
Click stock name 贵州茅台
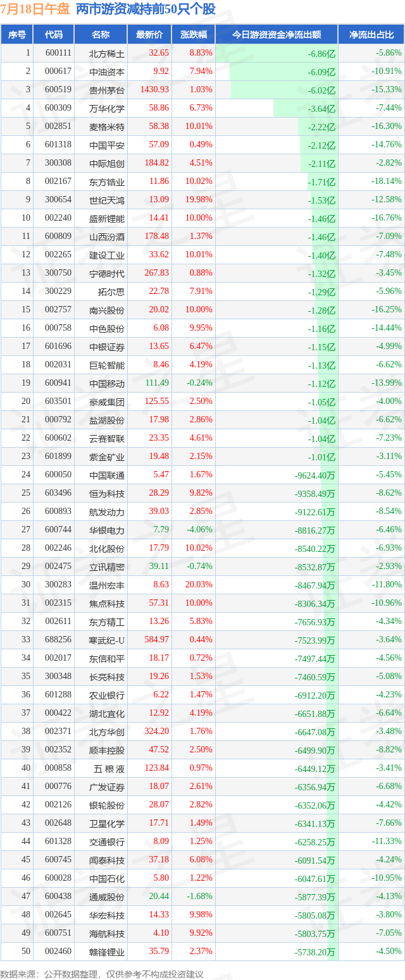(x=107, y=90)
